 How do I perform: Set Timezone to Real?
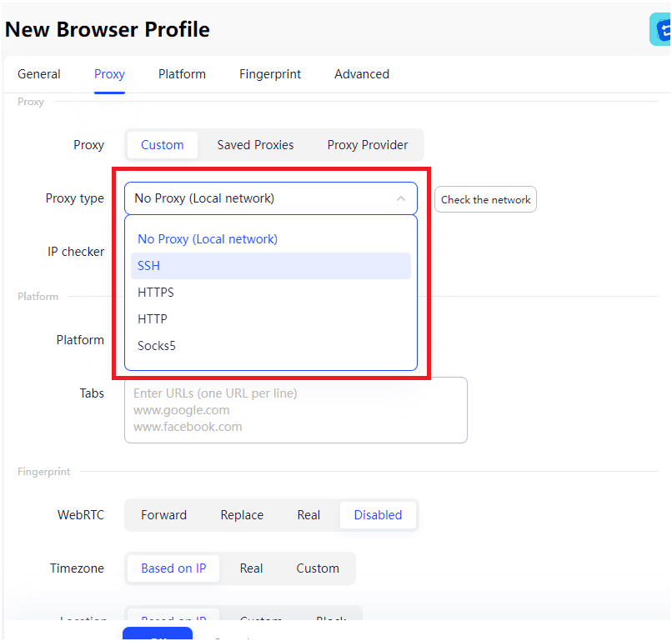tap(251, 568)
